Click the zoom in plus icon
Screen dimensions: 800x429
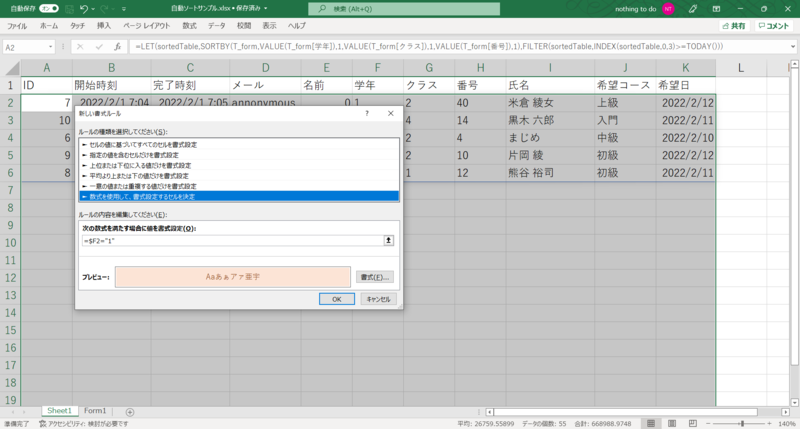pyautogui.click(x=769, y=424)
